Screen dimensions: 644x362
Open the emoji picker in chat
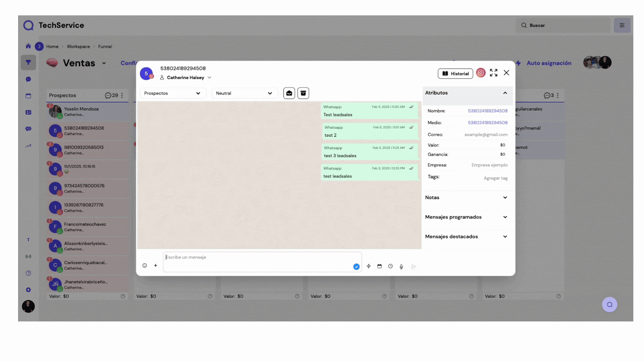pos(144,265)
